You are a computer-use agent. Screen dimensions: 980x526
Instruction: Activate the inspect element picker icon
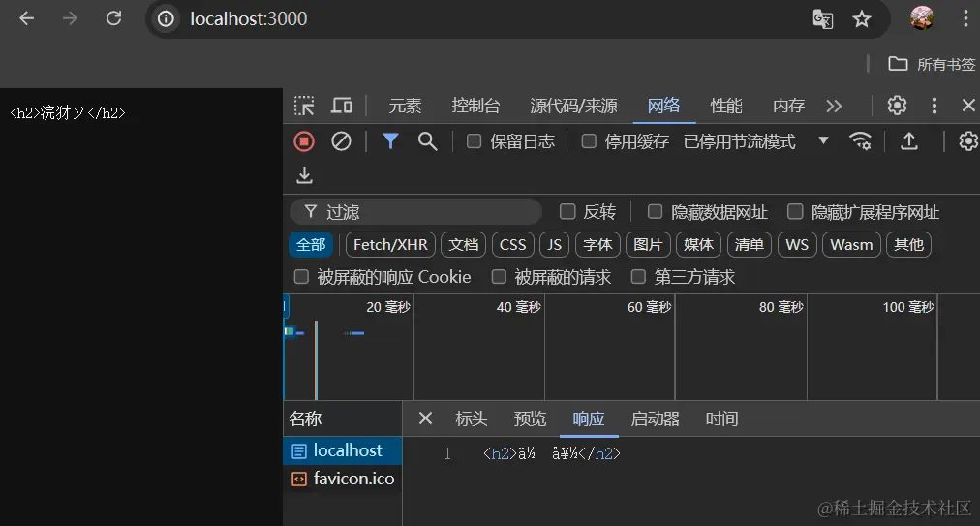pyautogui.click(x=304, y=106)
